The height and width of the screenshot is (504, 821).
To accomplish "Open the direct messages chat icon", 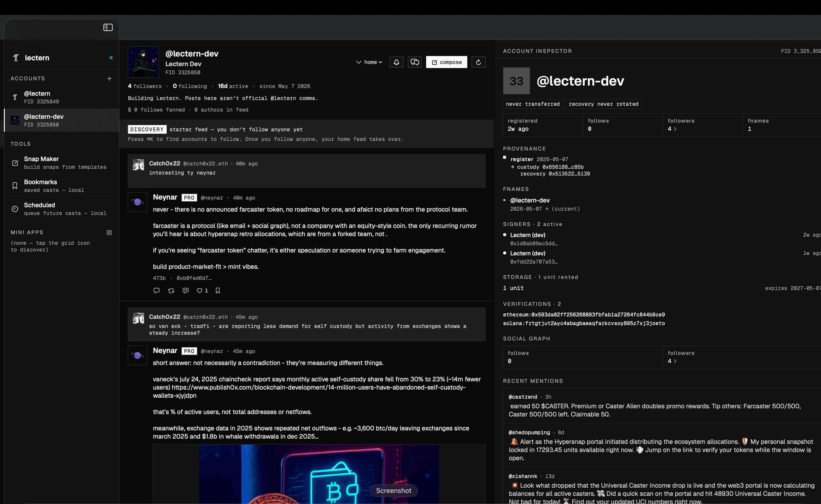I will (x=415, y=62).
